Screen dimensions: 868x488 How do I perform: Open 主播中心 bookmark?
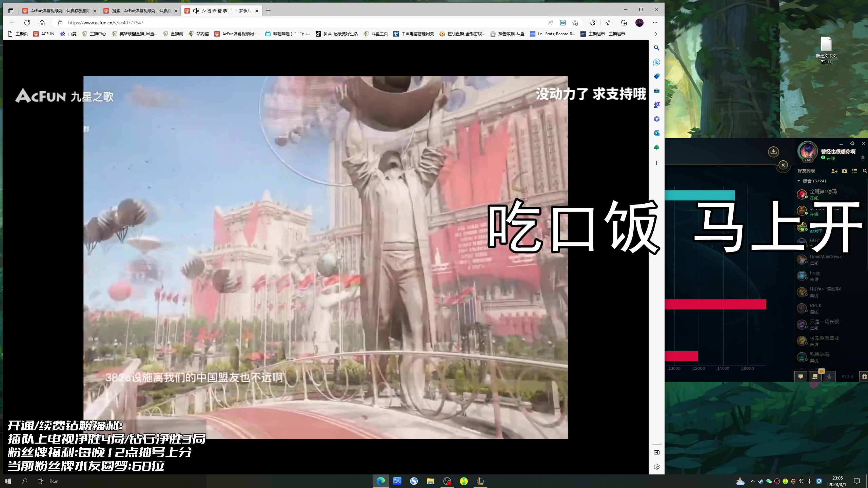[94, 34]
